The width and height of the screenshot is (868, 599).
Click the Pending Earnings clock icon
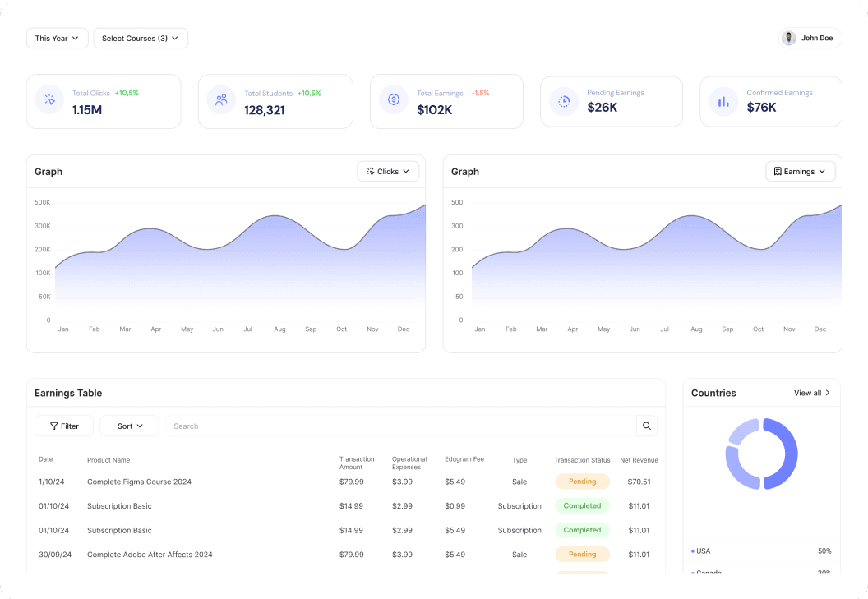click(564, 101)
